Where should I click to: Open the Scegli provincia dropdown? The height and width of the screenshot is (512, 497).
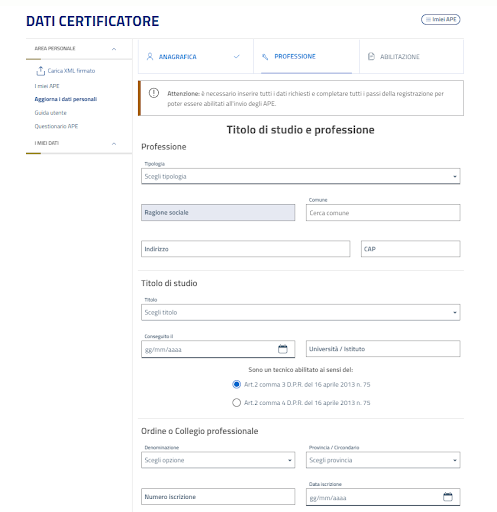coord(383,460)
